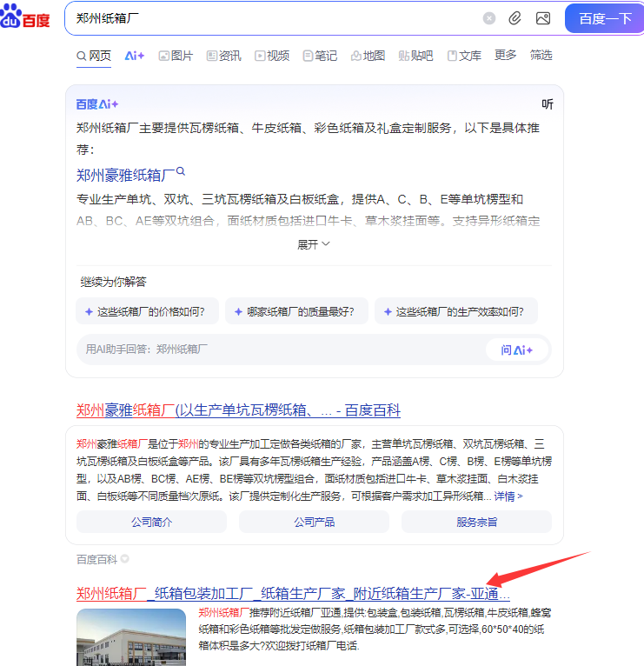This screenshot has width=644, height=666.
Task: Switch to the Ai+ tab
Action: 135,56
